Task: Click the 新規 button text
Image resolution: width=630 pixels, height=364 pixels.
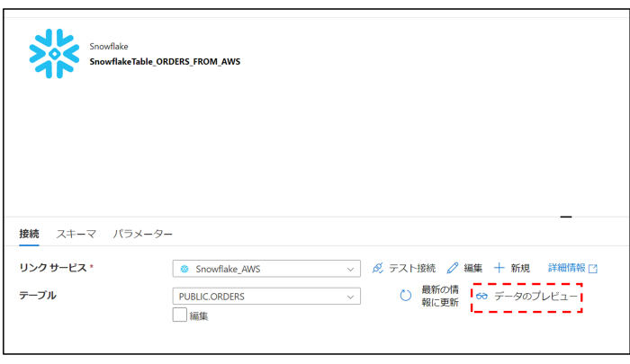Action: pos(520,268)
